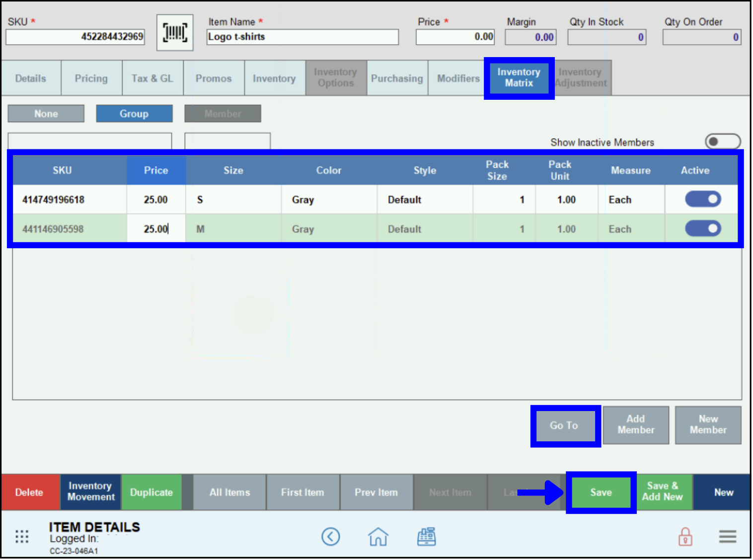Click the Pack Size column header
This screenshot has width=753, height=560.
coord(497,170)
